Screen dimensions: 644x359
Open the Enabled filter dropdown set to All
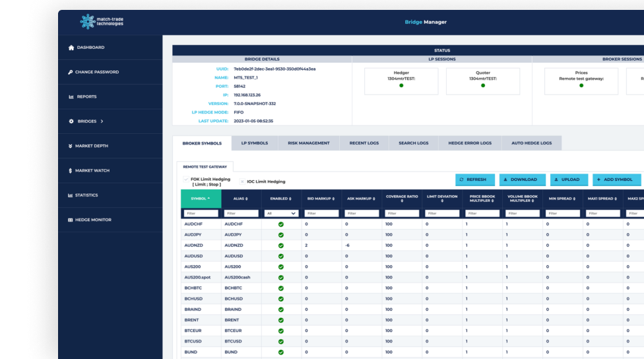(281, 214)
